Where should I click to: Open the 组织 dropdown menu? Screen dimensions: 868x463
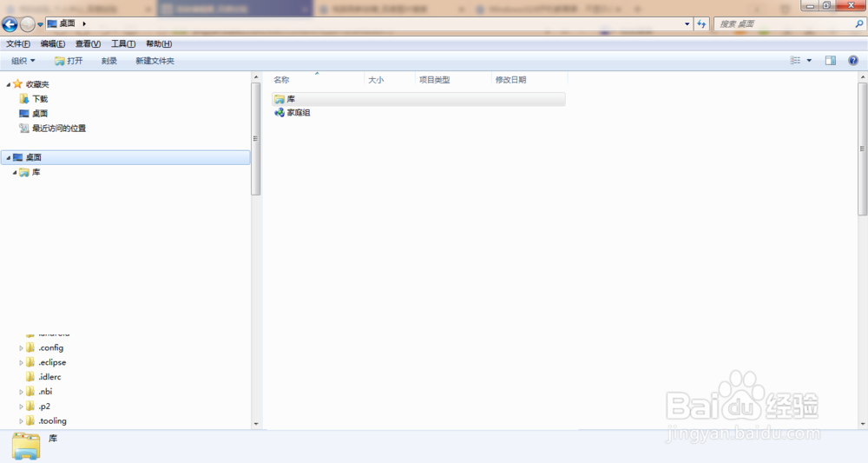coord(23,61)
